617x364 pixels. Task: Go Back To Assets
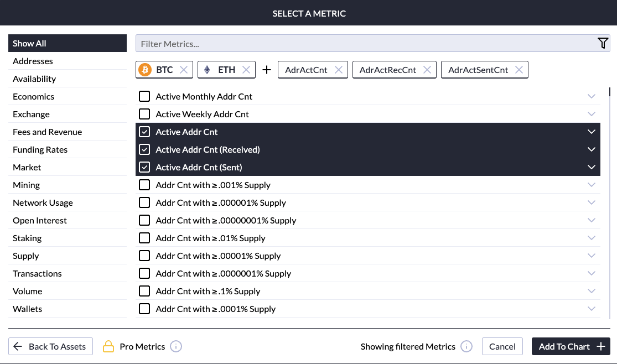50,347
